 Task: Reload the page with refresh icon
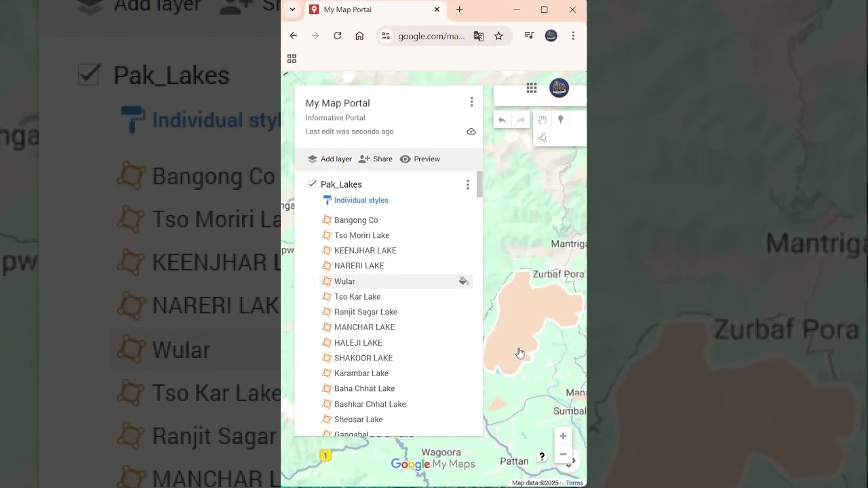click(337, 36)
